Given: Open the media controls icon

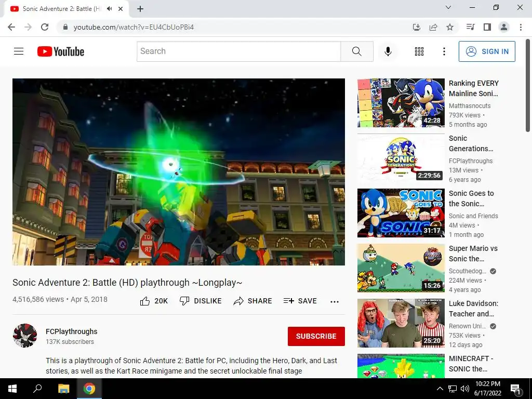Looking at the screenshot, I should (470, 27).
